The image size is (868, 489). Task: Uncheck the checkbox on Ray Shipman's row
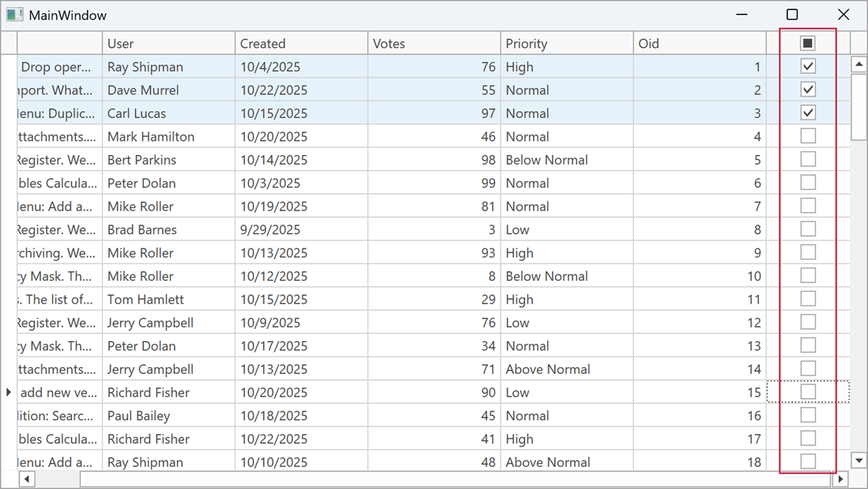point(807,66)
